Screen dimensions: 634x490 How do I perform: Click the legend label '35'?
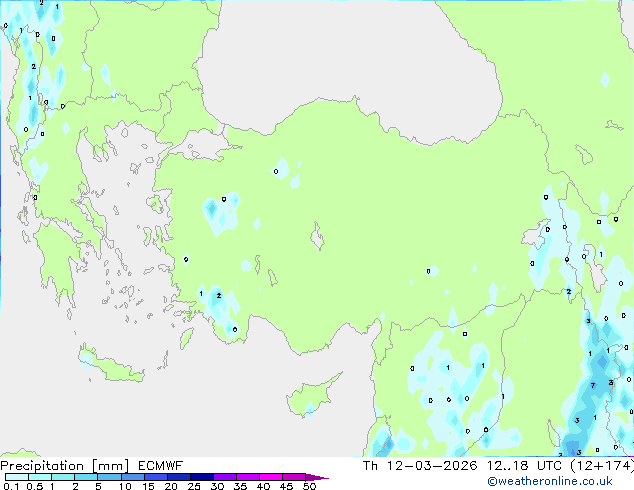(x=240, y=486)
